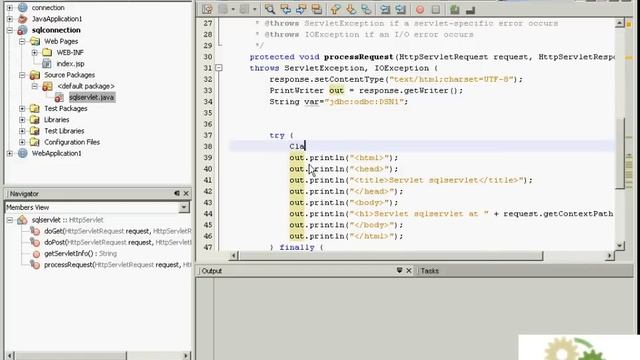
Task: Expand the Configuration Files folder
Action: tap(22, 142)
